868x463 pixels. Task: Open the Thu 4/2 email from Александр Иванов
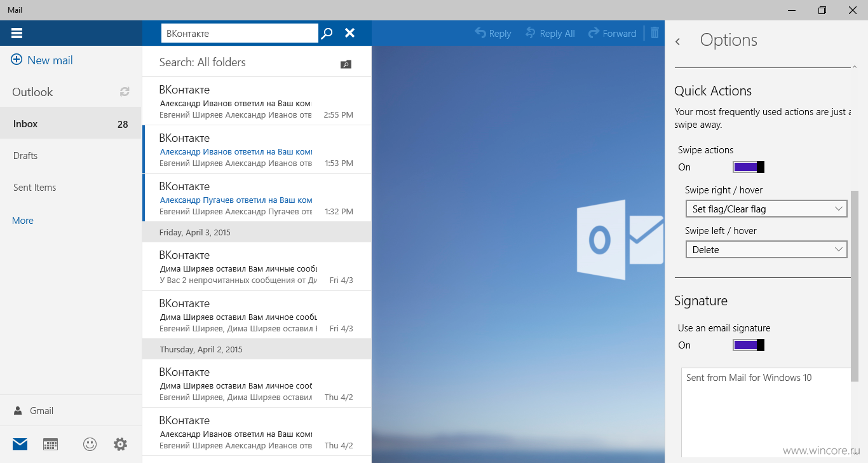click(257, 432)
